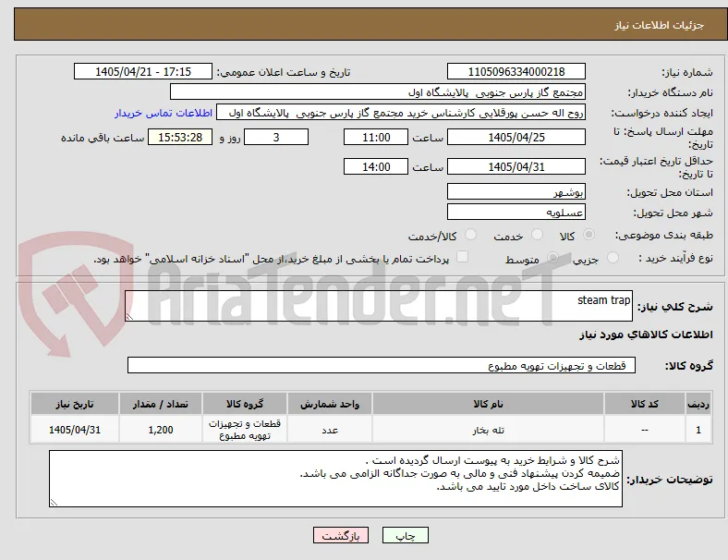Click the ردیف column header
The height and width of the screenshot is (560, 728).
coord(698,404)
